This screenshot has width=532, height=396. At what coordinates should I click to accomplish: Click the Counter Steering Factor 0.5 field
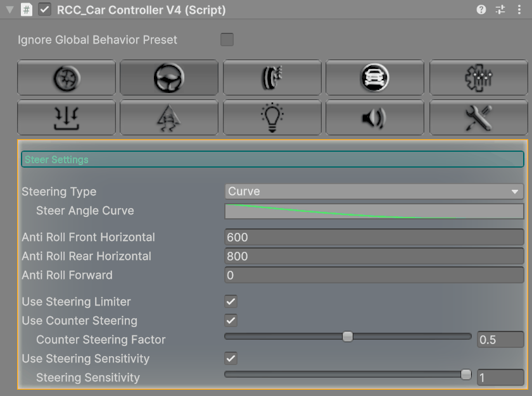point(500,340)
